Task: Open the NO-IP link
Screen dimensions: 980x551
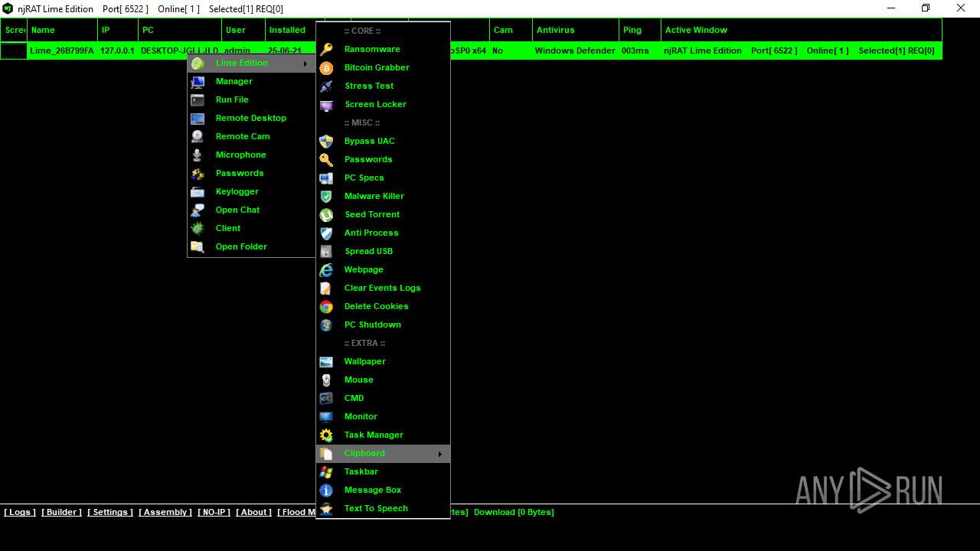Action: point(214,512)
